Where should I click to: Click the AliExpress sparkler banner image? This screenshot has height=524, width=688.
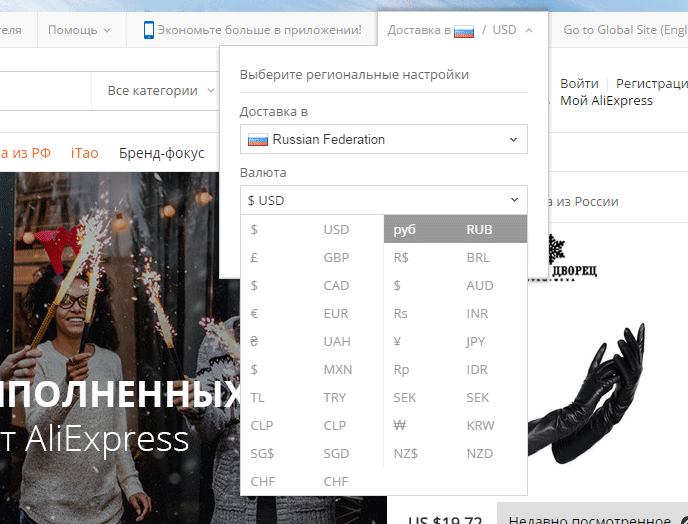(120, 348)
